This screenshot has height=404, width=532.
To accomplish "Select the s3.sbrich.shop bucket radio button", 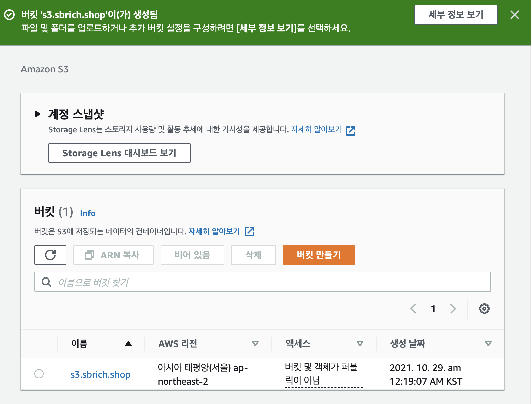I will coord(39,374).
